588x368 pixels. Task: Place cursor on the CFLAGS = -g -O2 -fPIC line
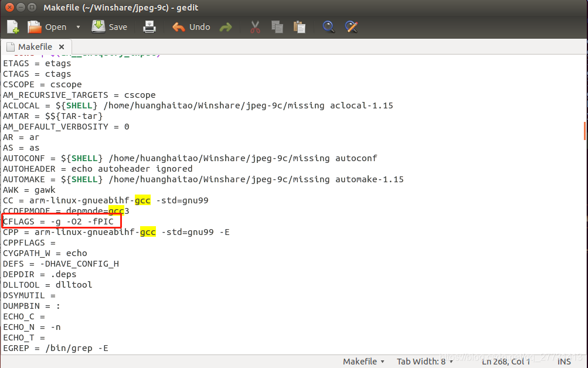(x=58, y=222)
